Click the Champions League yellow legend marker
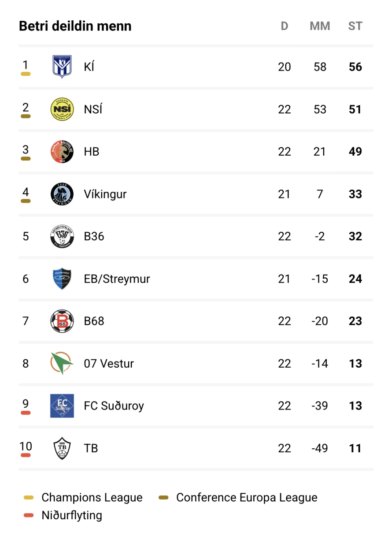 coord(29,498)
